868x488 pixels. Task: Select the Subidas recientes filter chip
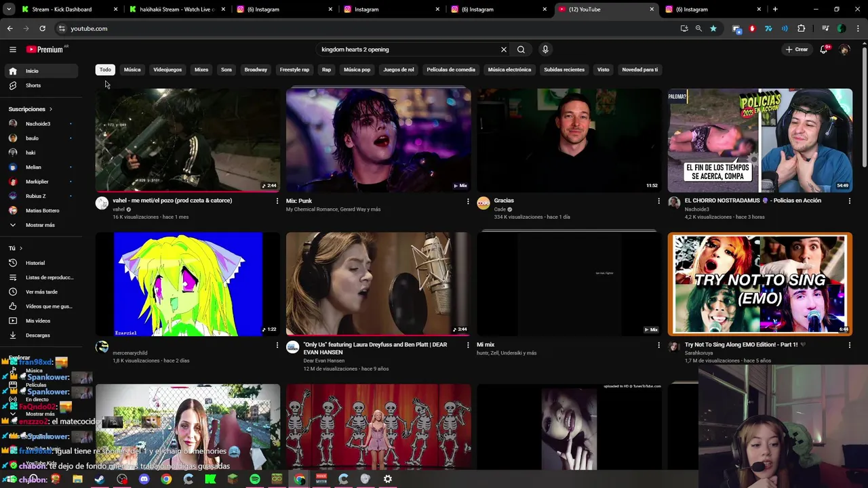(564, 70)
